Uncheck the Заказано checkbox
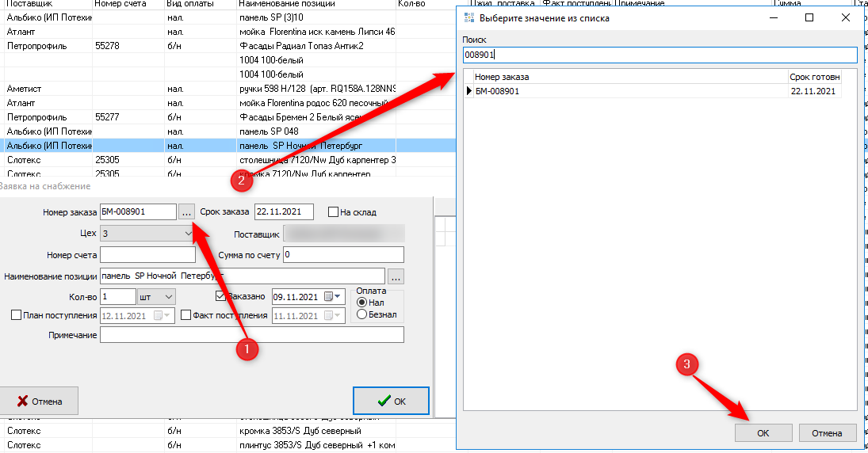 pyautogui.click(x=221, y=297)
